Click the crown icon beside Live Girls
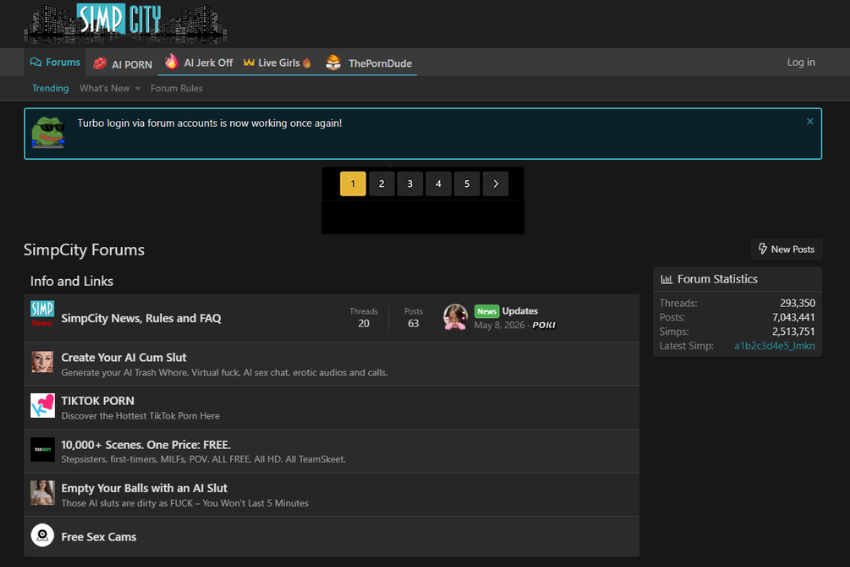Viewport: 850px width, 567px height. pos(249,62)
